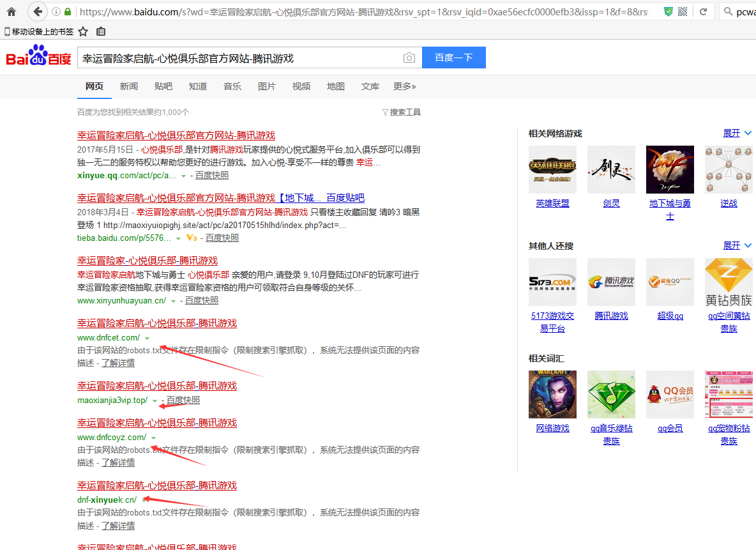Reload the page with refresh icon
This screenshot has width=756, height=550.
[703, 11]
